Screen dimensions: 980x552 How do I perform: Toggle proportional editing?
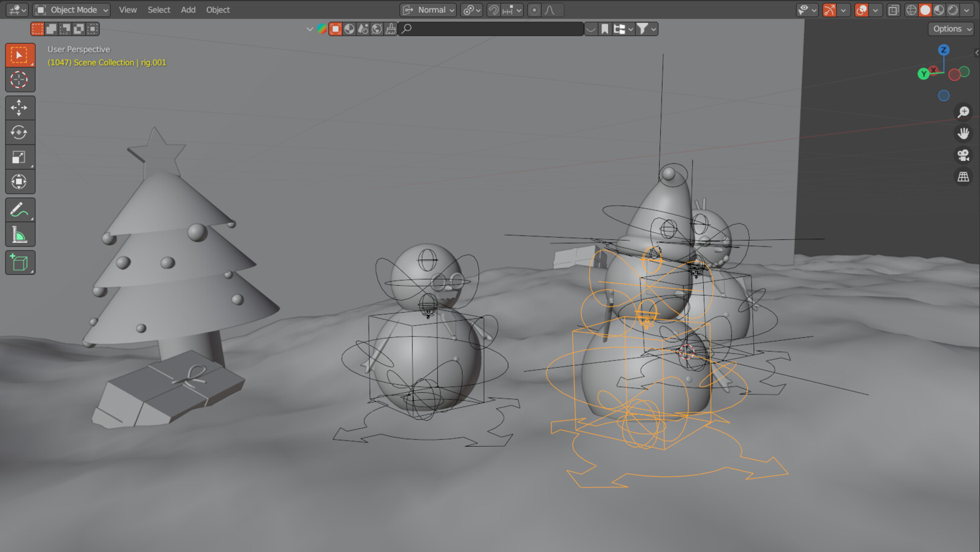click(534, 10)
